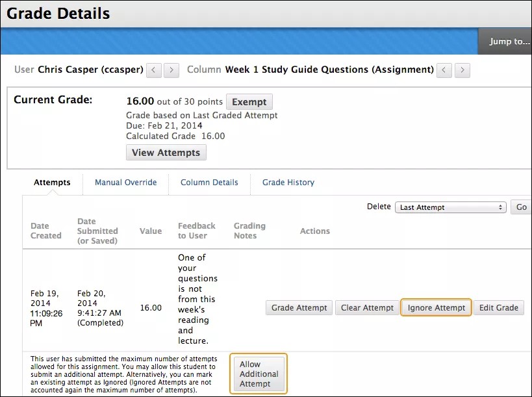
Task: Go to previous column arrow
Action: (444, 70)
